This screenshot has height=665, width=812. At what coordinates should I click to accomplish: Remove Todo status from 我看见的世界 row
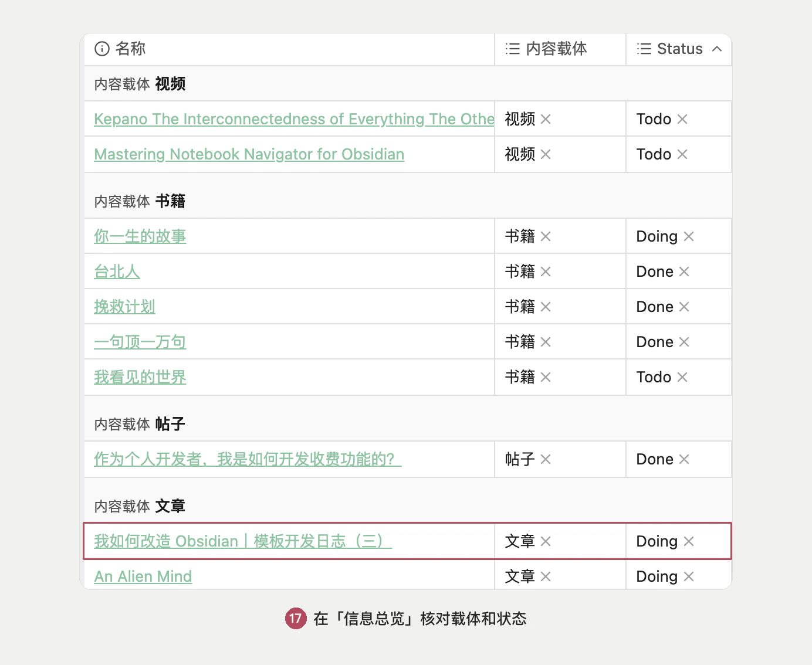[x=682, y=377]
